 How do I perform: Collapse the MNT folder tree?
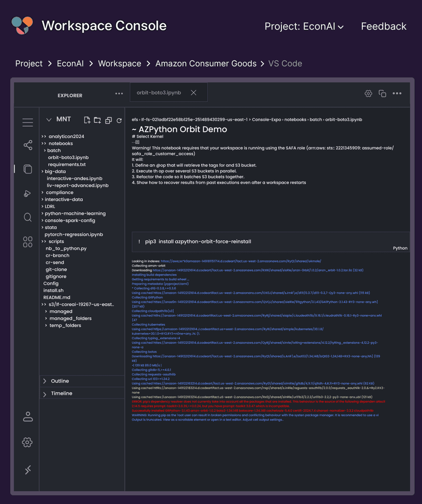pos(49,119)
